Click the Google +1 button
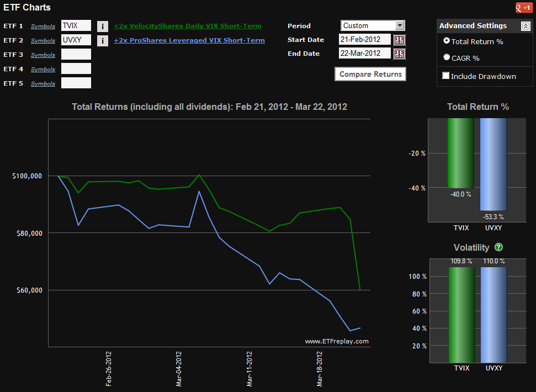This screenshot has height=392, width=536. [x=523, y=8]
